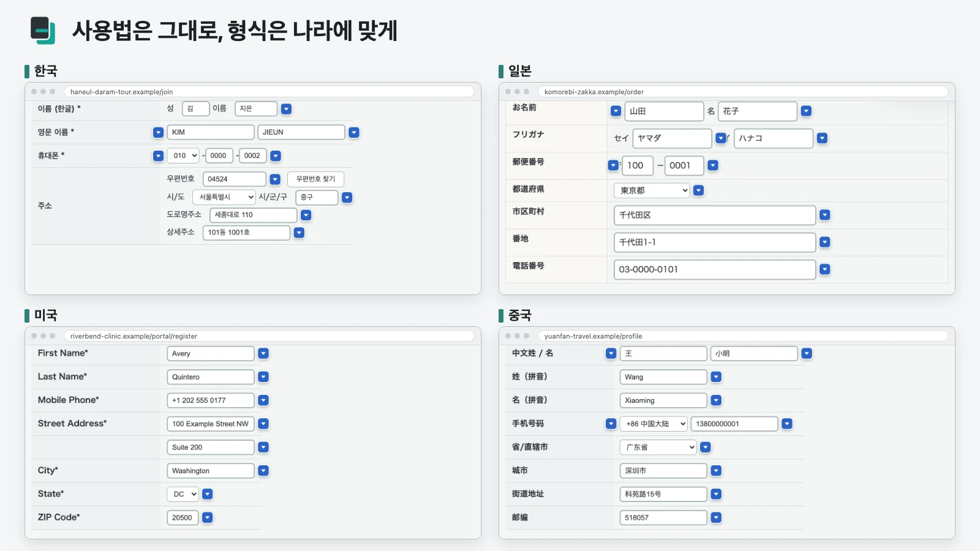This screenshot has height=551, width=980.
Task: Click the yuanfan-travel.example/profile address bar
Action: (x=743, y=336)
